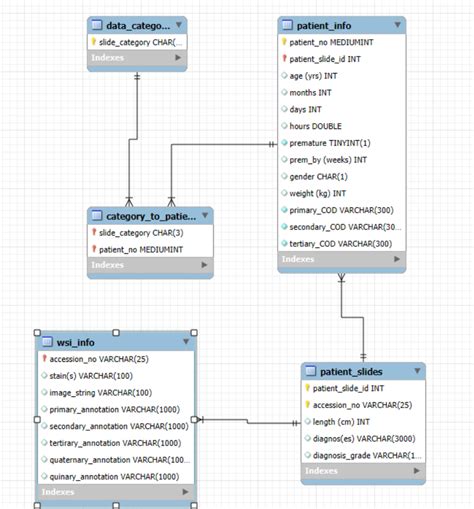Click the data_catego... table icon
Screen dimensions: 474x509
pyautogui.click(x=97, y=25)
